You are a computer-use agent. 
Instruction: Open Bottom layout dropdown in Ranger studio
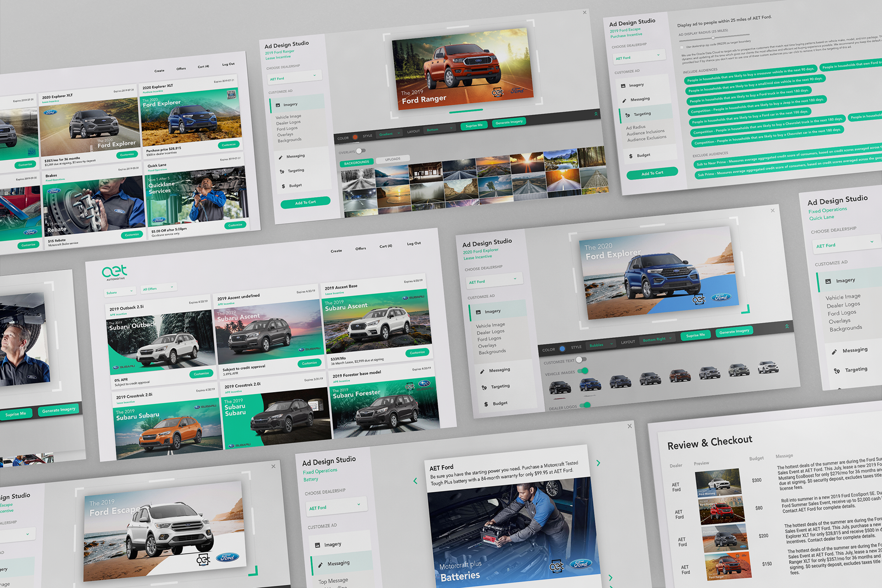pos(440,129)
